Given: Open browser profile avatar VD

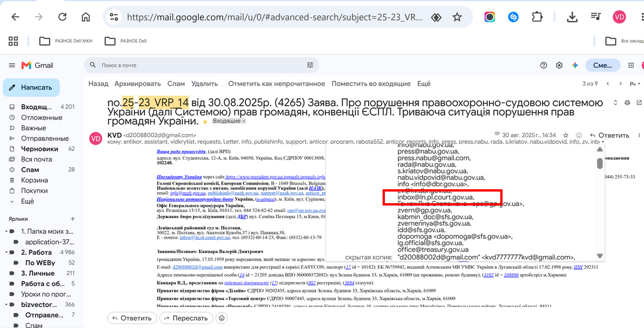Looking at the screenshot, I should [619, 17].
